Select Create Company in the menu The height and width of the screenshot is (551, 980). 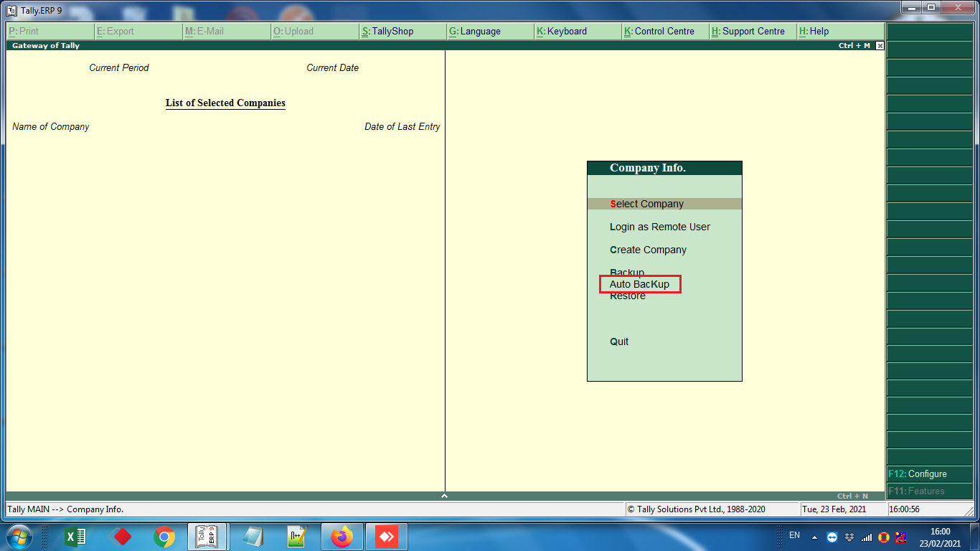[x=648, y=250]
